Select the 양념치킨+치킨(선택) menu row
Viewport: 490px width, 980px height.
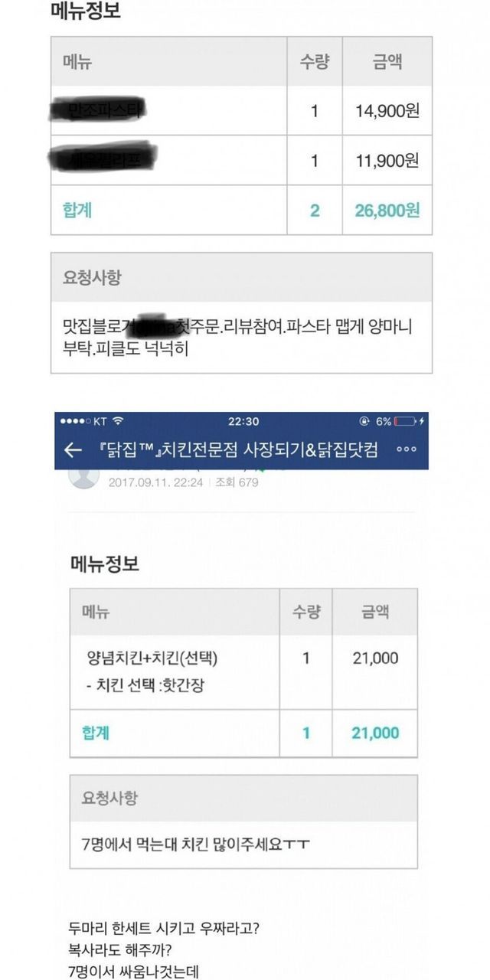157,658
